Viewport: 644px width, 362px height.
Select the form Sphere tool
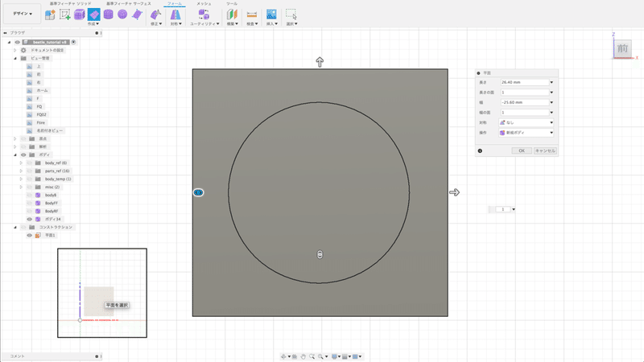tap(122, 14)
